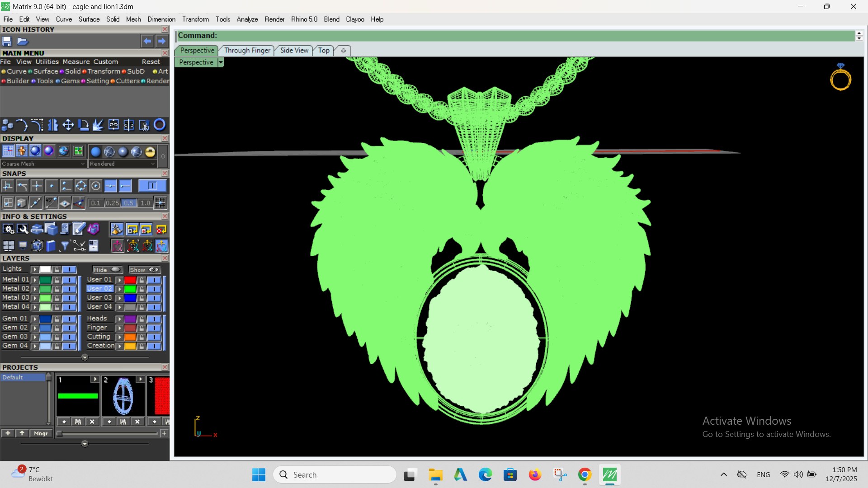
Task: Click the explode tool icon
Action: (98, 125)
